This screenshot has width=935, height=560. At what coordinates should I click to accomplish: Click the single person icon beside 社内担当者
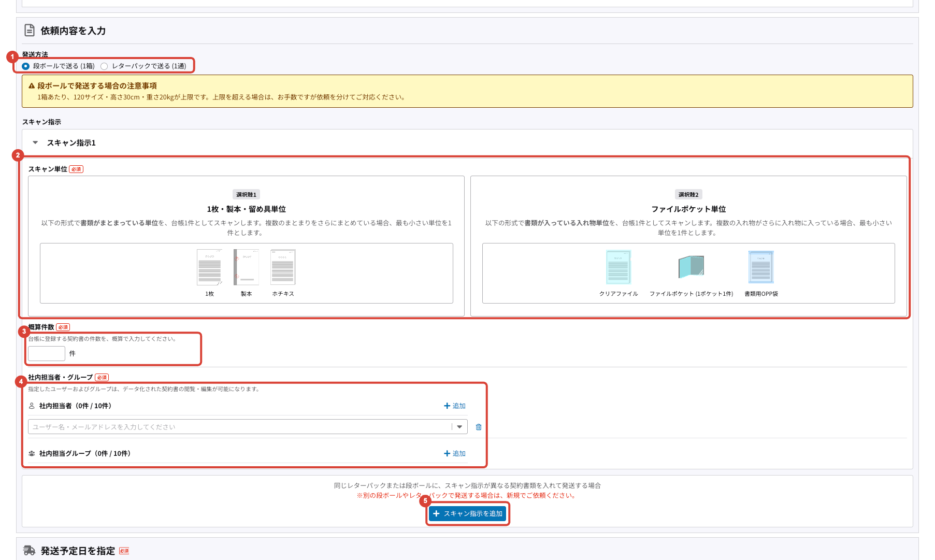(x=32, y=406)
